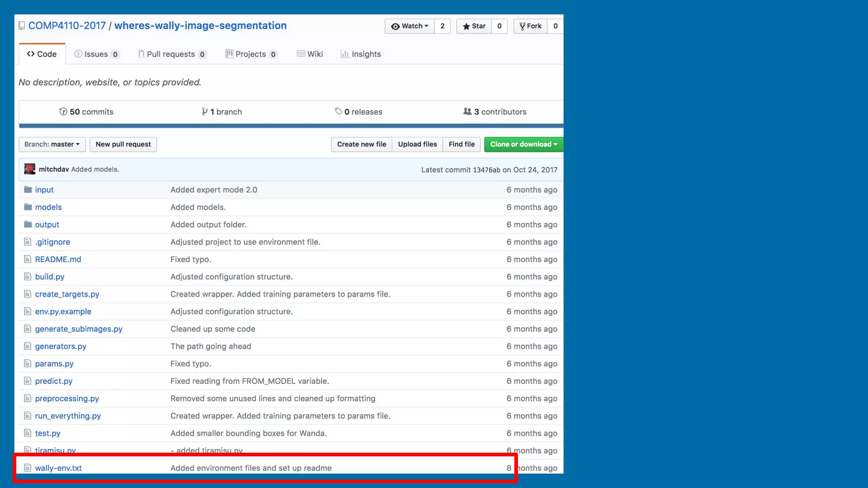The height and width of the screenshot is (488, 868).
Task: Click the Create new file button
Action: (x=362, y=144)
